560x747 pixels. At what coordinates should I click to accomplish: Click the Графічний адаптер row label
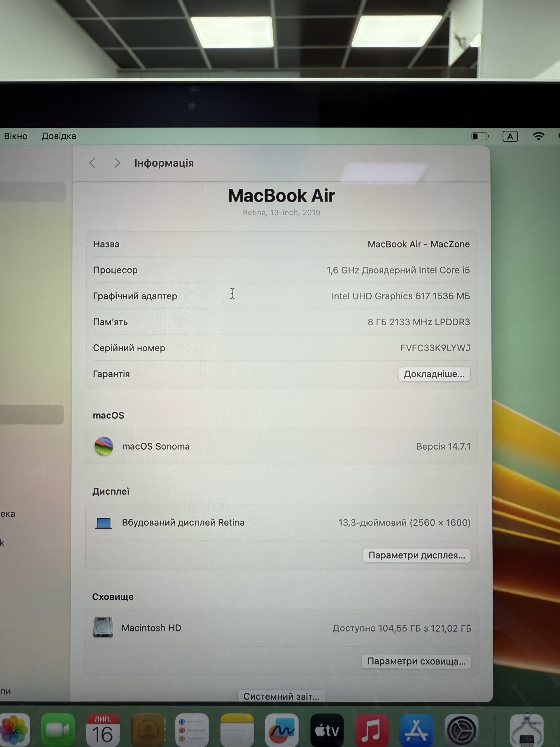coord(135,296)
